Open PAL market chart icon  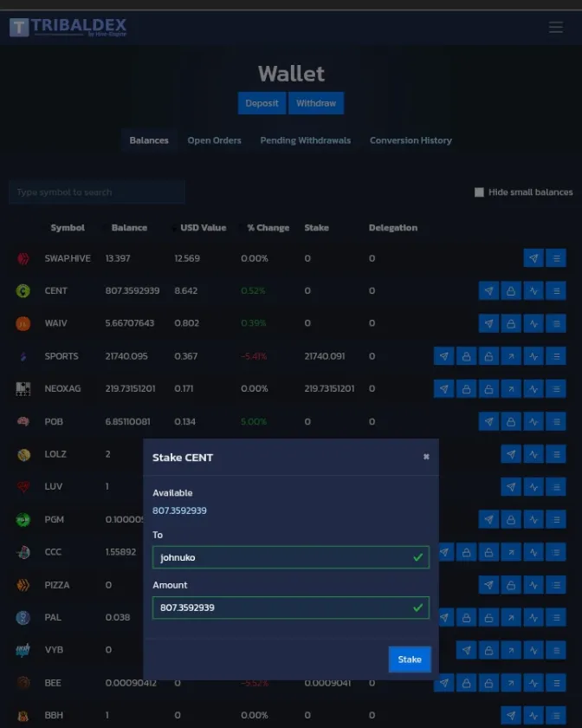click(x=533, y=617)
